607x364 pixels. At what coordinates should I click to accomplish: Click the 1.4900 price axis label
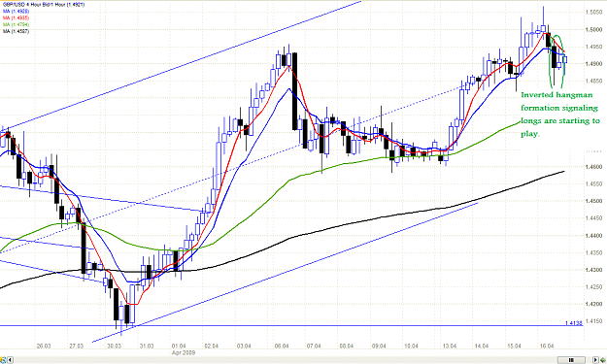click(x=593, y=63)
